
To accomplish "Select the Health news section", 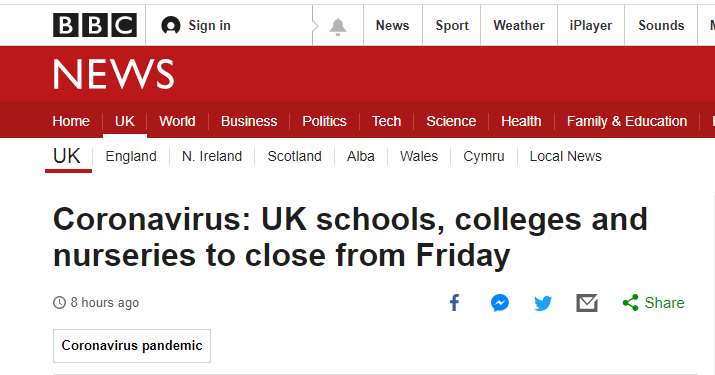I will 521,121.
